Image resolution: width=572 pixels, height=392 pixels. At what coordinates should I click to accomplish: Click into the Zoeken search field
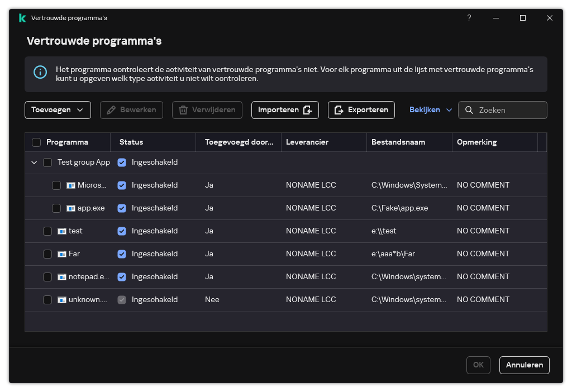509,110
